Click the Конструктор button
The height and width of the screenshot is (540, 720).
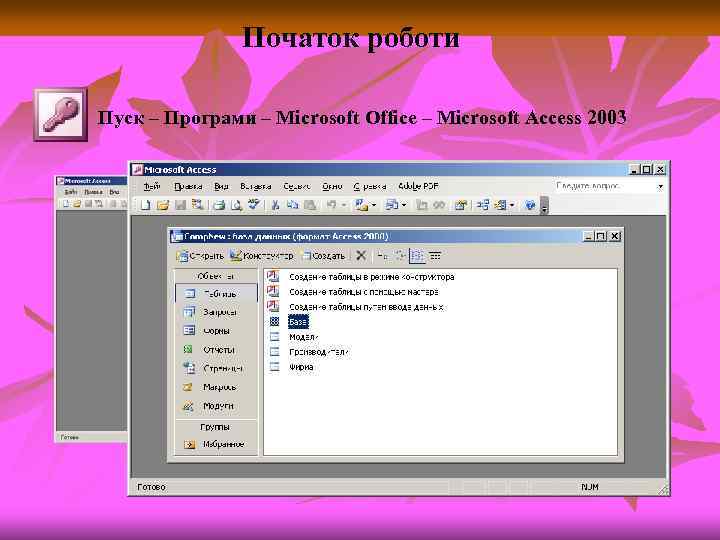click(x=262, y=256)
